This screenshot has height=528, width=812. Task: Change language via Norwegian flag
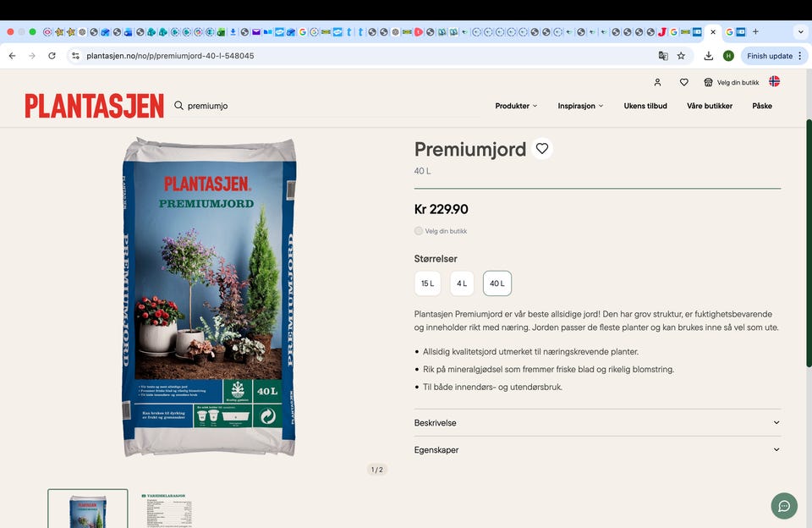[774, 81]
